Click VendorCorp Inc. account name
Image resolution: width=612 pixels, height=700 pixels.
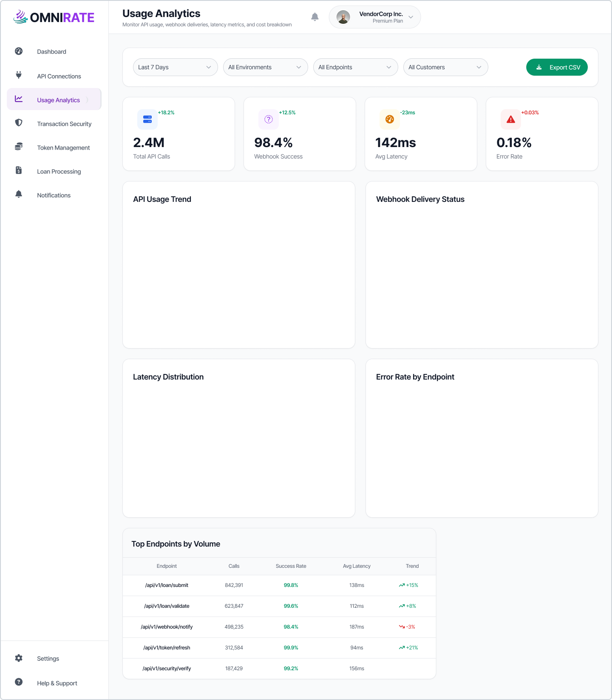[381, 14]
